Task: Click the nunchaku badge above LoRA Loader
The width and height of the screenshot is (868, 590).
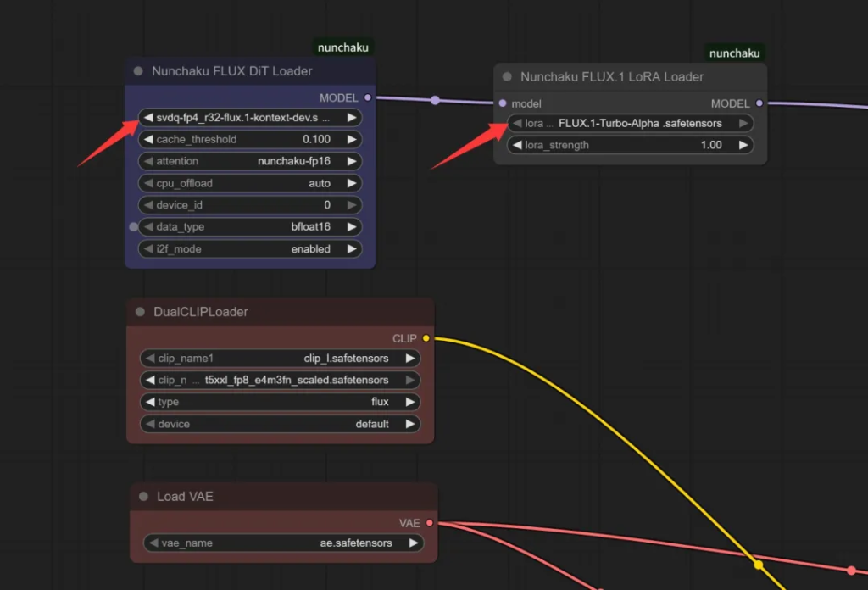Action: tap(735, 53)
